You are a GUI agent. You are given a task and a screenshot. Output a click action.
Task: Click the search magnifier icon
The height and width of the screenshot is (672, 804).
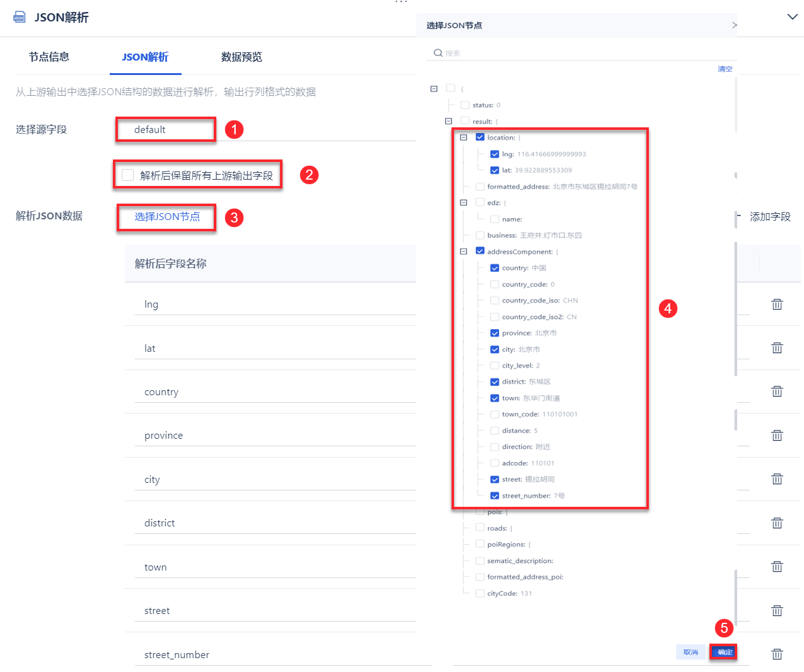(x=438, y=53)
